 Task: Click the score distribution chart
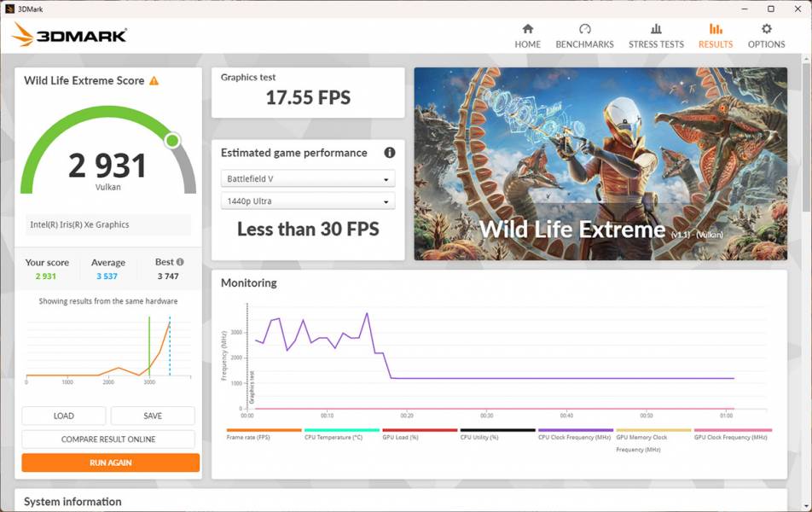108,350
